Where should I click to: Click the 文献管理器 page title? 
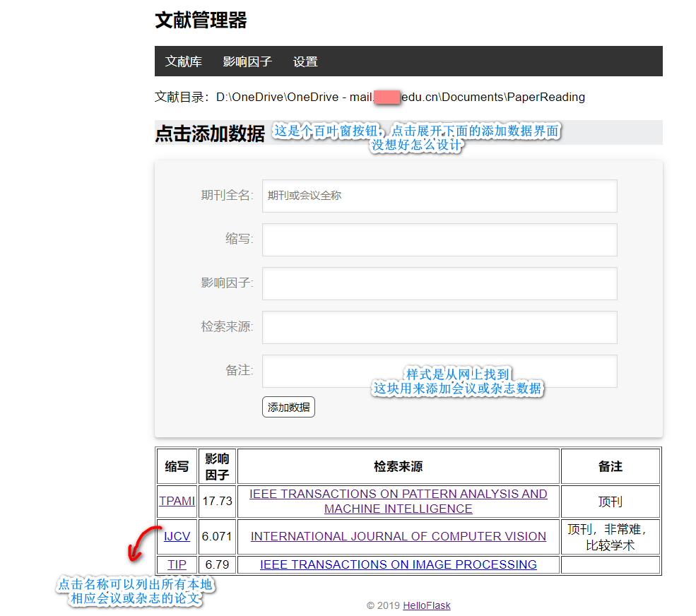point(201,20)
